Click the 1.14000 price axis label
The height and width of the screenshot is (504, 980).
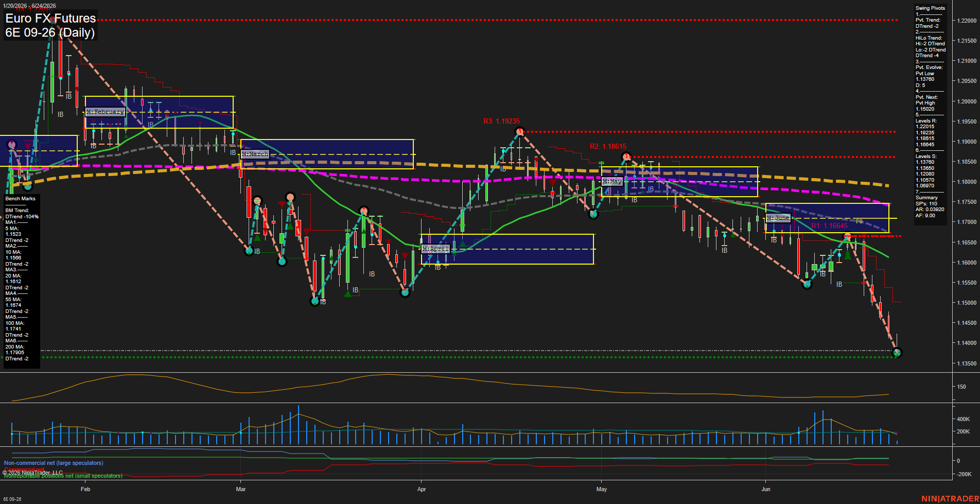(x=966, y=343)
